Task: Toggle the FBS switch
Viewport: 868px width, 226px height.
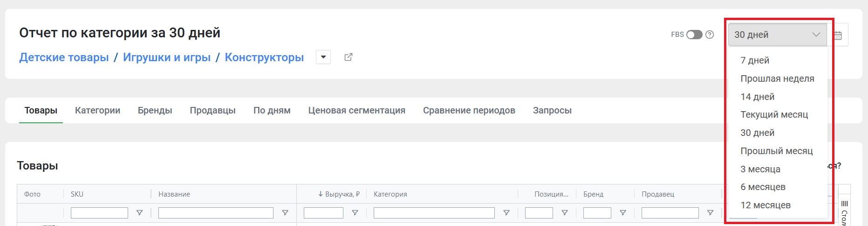Action: 694,35
